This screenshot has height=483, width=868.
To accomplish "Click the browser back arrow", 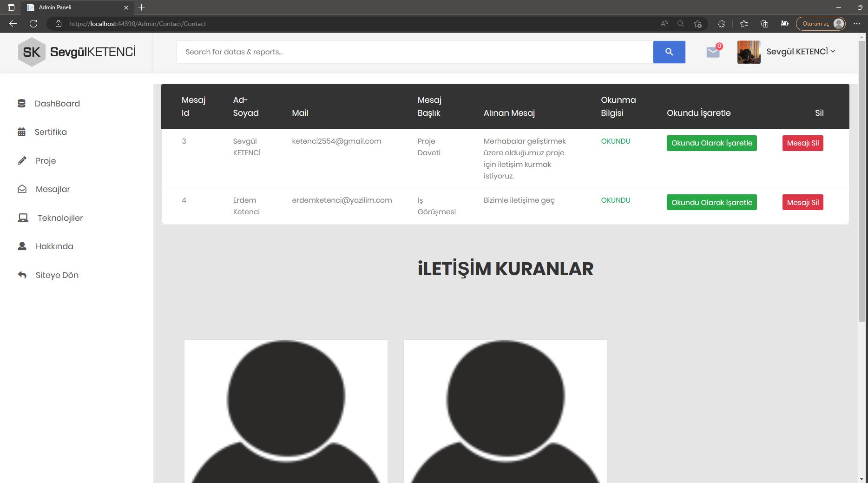I will point(13,24).
